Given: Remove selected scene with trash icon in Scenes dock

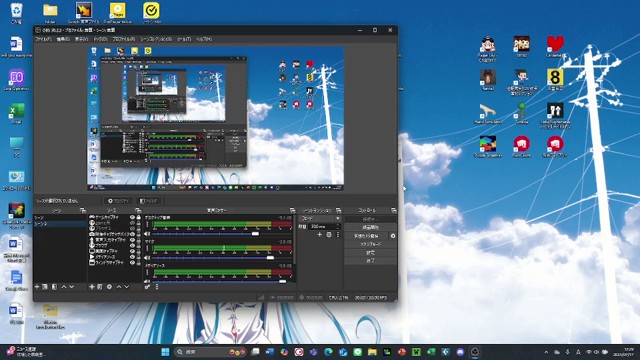Looking at the screenshot, I should pyautogui.click(x=45, y=287).
